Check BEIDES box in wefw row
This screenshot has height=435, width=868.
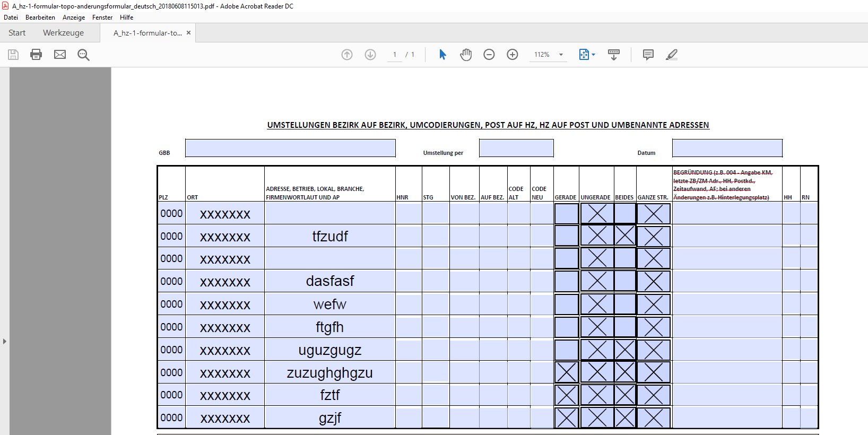625,304
